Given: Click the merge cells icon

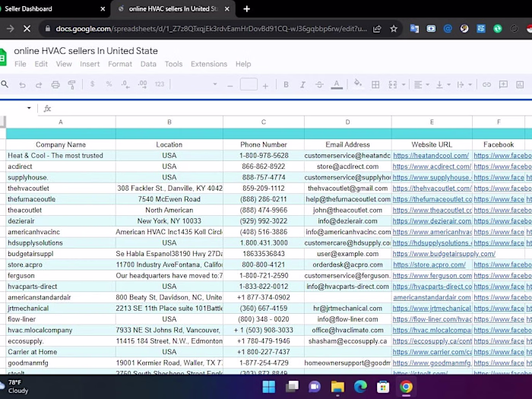Looking at the screenshot, I should [x=393, y=84].
